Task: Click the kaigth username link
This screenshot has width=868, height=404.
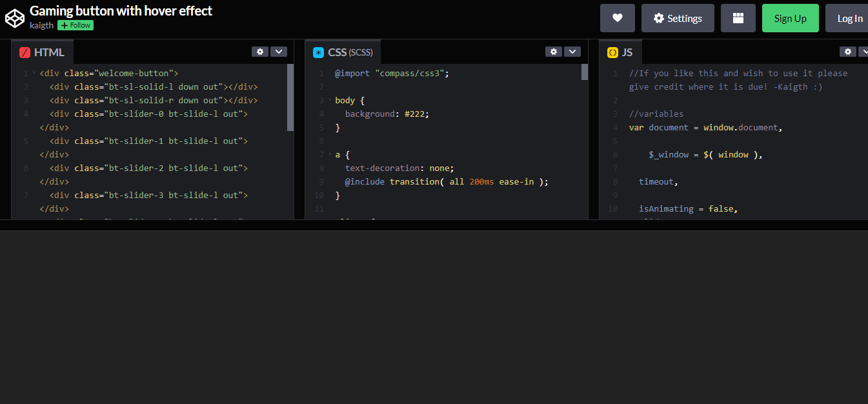Action: tap(41, 25)
